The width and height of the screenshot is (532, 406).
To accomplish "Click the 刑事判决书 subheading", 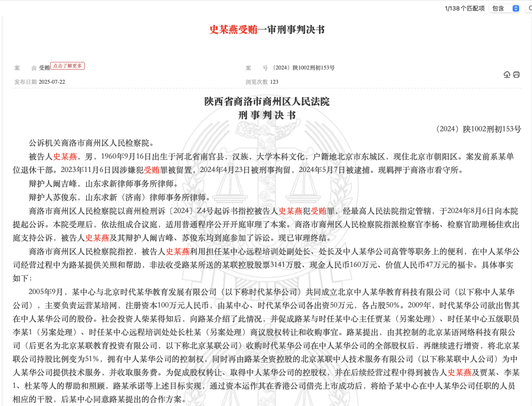I will 267,115.
